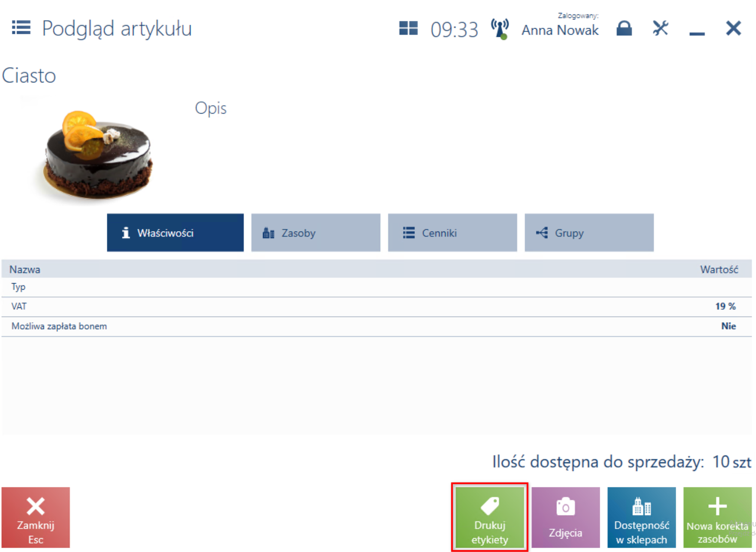Viewport: 756px width, 552px height.
Task: Click the Opis description label
Action: pos(210,108)
